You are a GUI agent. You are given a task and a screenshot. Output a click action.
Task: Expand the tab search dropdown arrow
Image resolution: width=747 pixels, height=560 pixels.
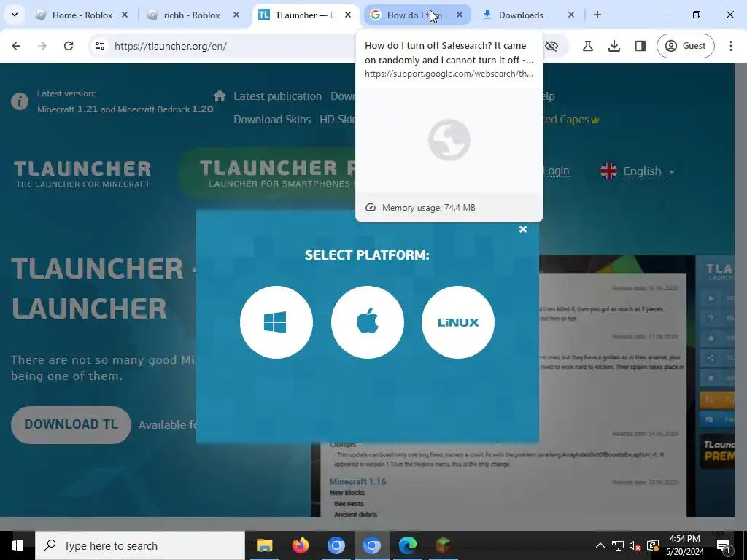(15, 15)
